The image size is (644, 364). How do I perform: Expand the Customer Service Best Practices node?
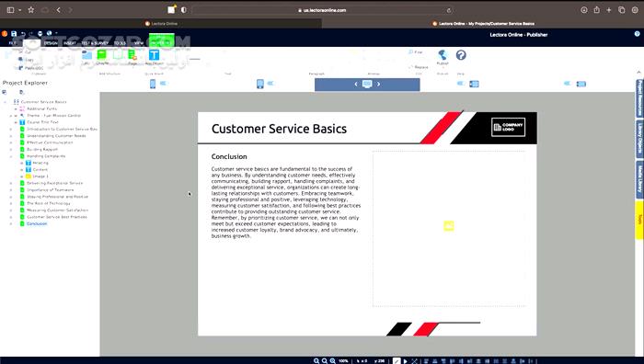pyautogui.click(x=11, y=217)
